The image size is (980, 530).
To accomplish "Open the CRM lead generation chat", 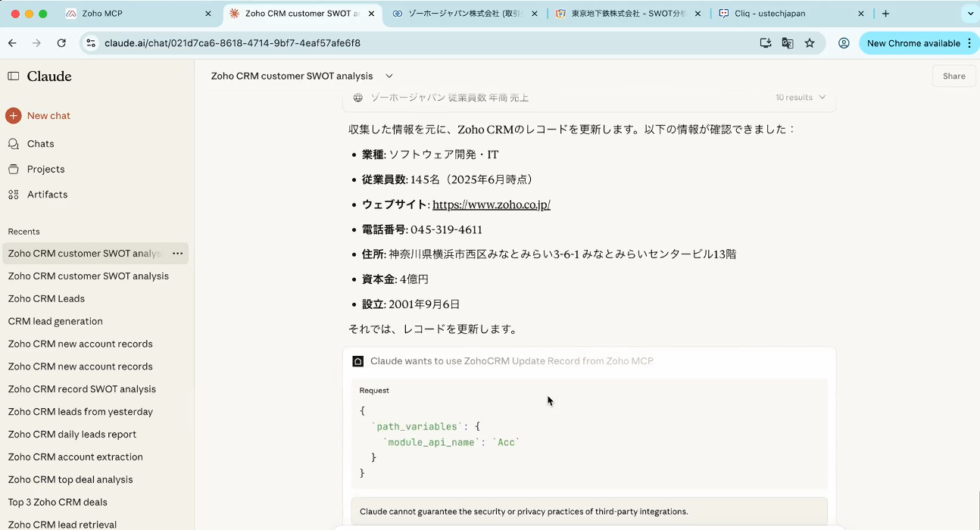I will point(55,322).
